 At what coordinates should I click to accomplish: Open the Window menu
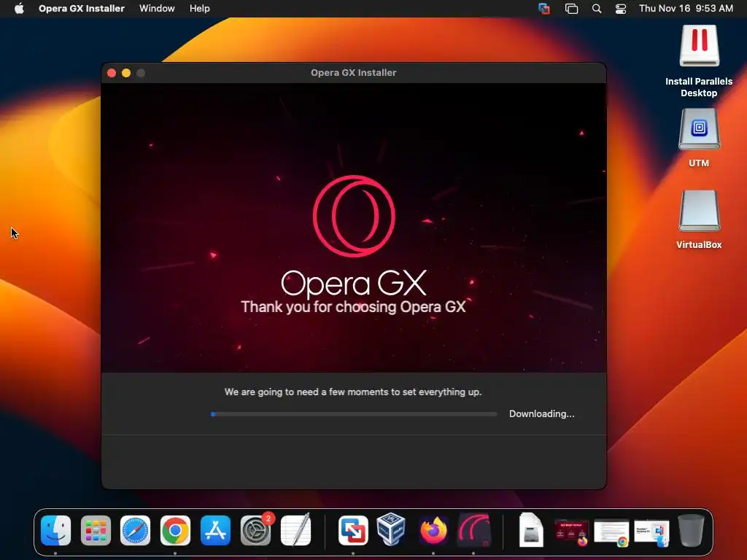157,9
